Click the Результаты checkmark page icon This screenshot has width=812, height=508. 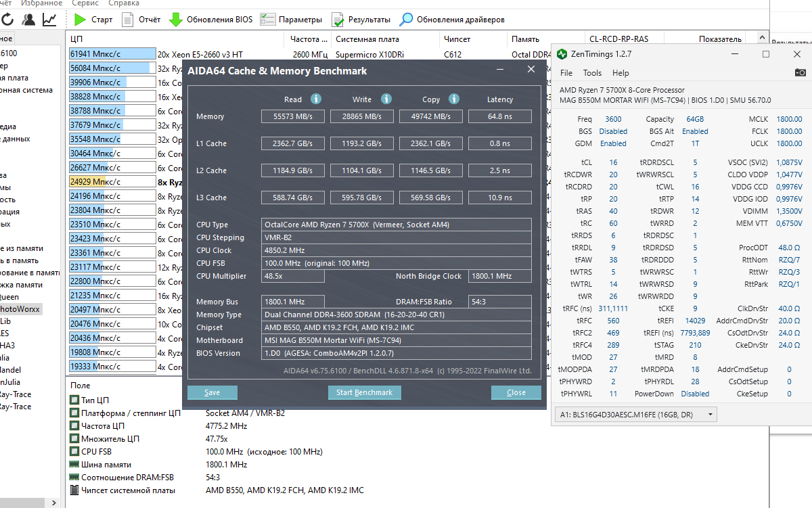click(x=336, y=20)
